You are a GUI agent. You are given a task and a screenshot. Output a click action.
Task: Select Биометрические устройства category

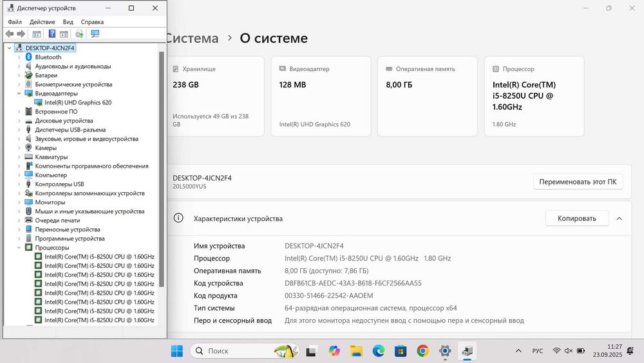(x=73, y=84)
